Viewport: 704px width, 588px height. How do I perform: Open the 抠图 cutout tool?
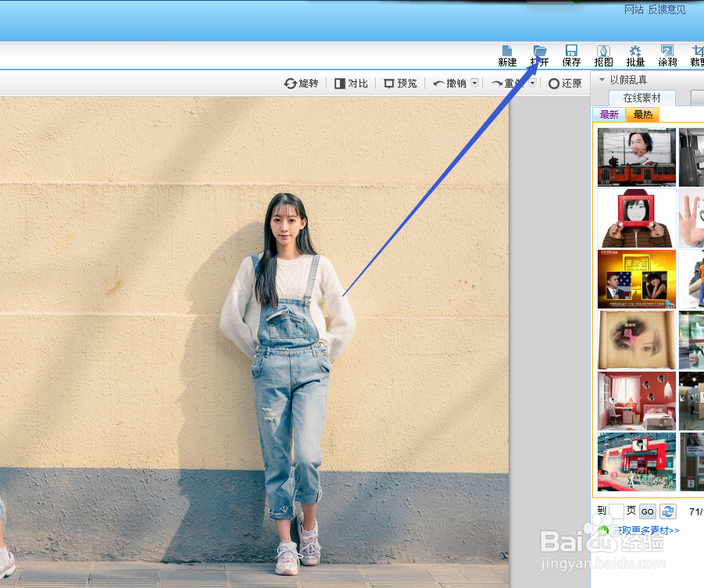click(603, 55)
